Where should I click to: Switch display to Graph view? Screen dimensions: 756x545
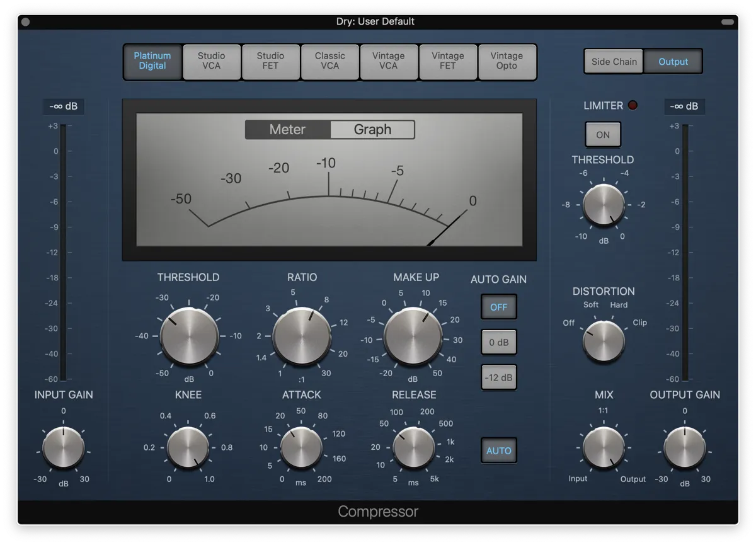(x=372, y=130)
